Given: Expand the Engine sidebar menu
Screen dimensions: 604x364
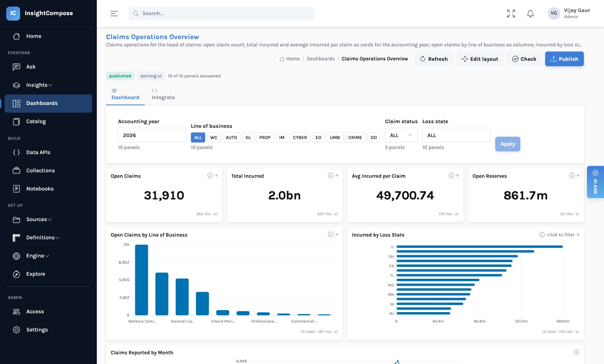Looking at the screenshot, I should click(x=47, y=256).
